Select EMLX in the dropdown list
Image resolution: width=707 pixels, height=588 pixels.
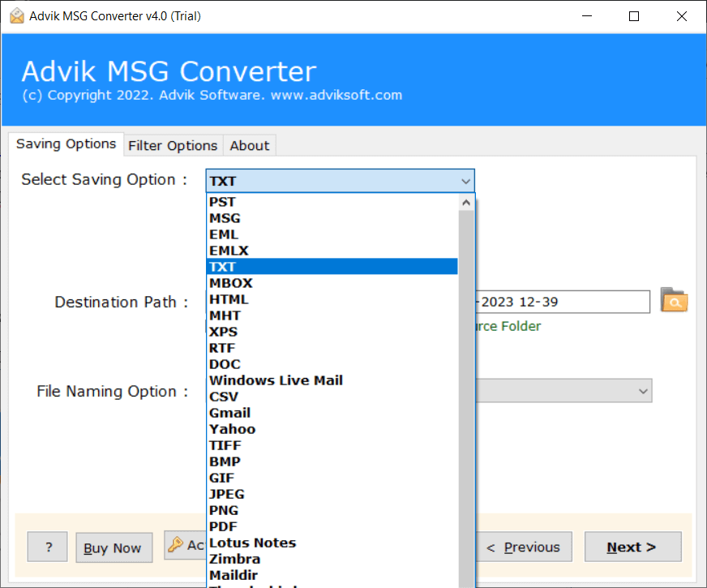tap(332, 251)
